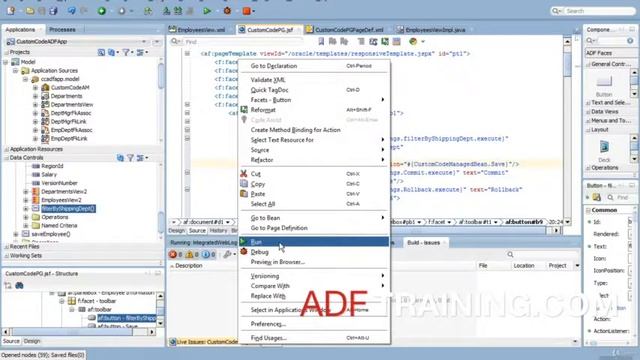Click the browser preview icon in editor toolbar
Viewport: 640px width, 360px height.
pos(413,41)
